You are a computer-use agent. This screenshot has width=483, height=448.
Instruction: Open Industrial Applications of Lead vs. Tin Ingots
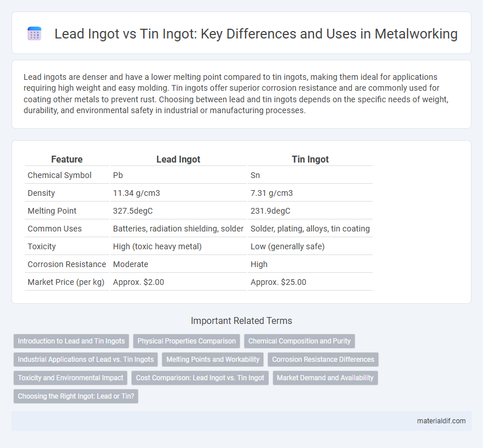click(x=86, y=360)
